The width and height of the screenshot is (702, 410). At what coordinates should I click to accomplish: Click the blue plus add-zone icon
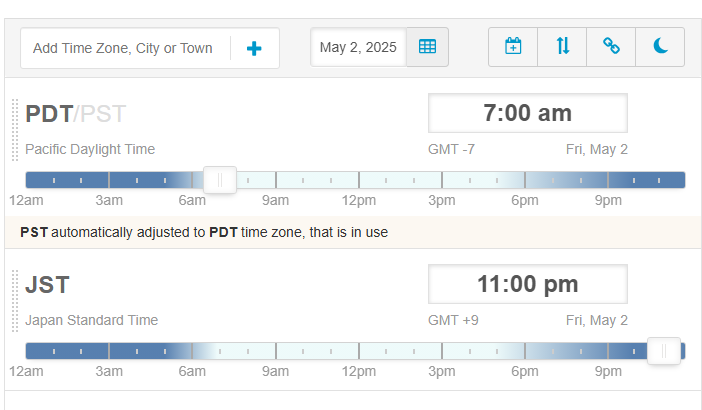coord(254,48)
